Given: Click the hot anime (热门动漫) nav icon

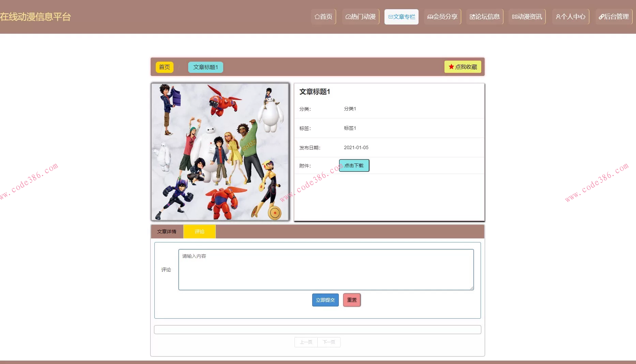Looking at the screenshot, I should [x=348, y=16].
